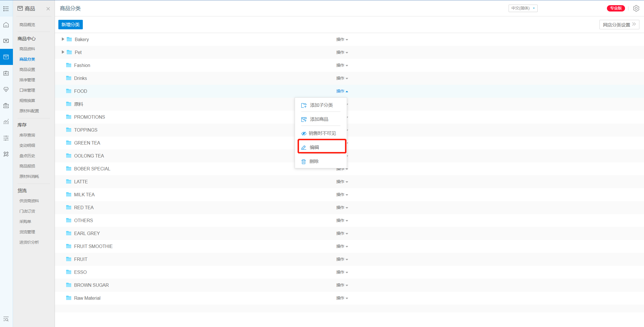
Task: Click the hamburger list icon at top left
Action: 6,9
